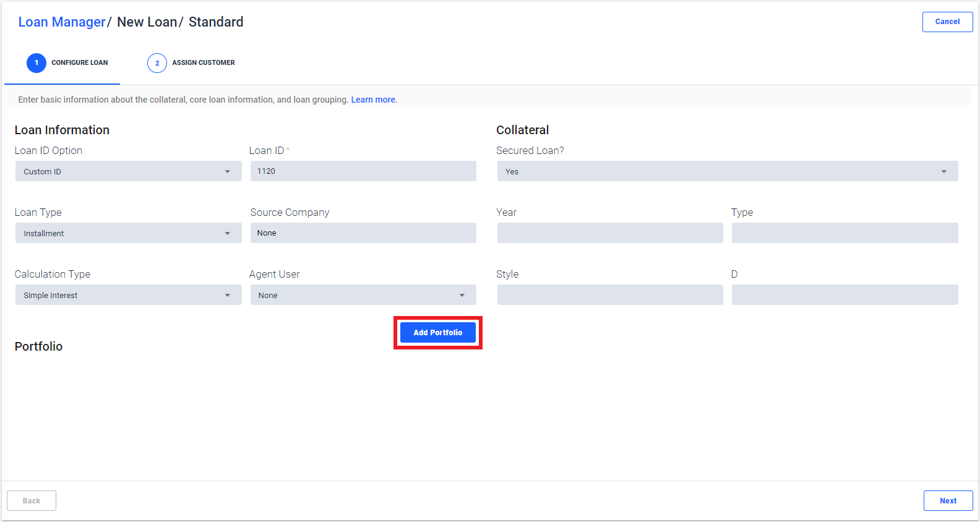Click the collateral Style field
The height and width of the screenshot is (522, 980).
610,295
